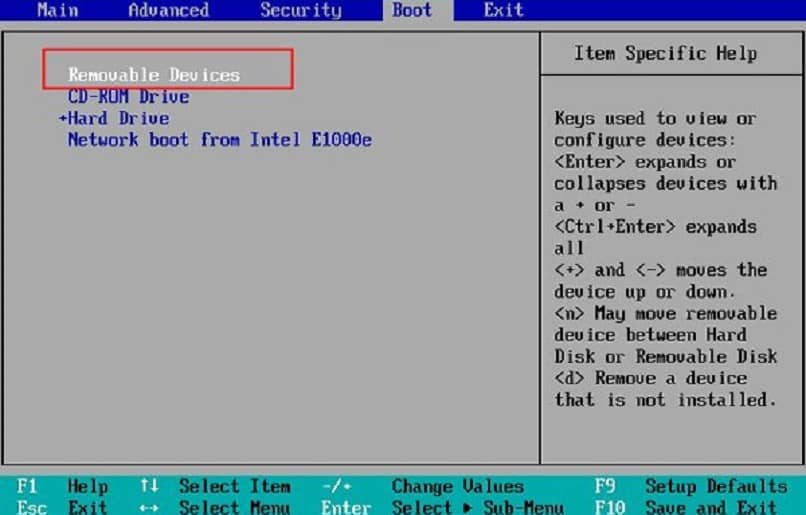Go to the Exit tab
806x515 pixels.
(503, 10)
